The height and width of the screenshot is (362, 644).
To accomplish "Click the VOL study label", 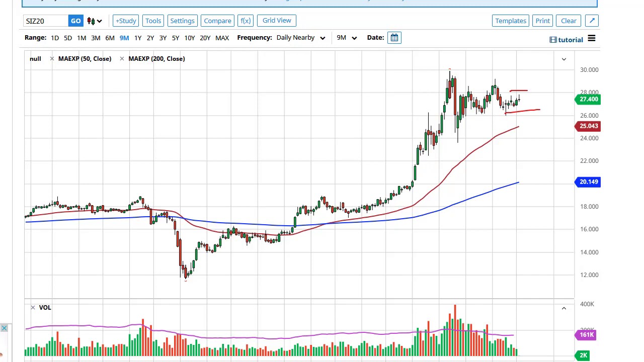I will click(45, 308).
